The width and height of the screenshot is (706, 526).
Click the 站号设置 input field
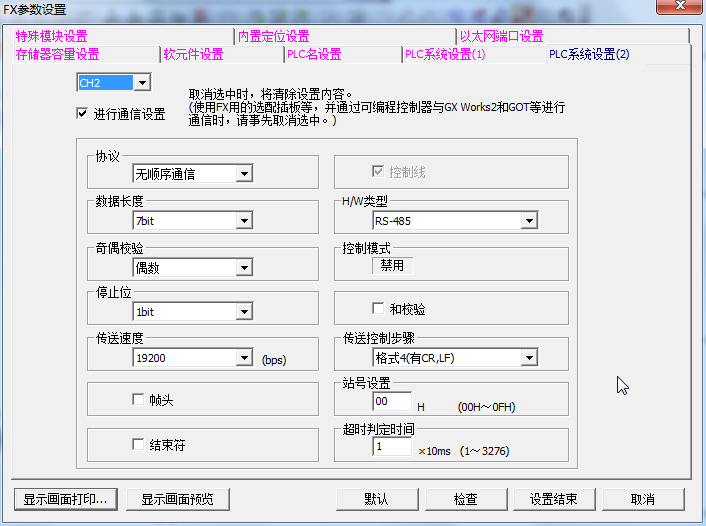point(391,402)
